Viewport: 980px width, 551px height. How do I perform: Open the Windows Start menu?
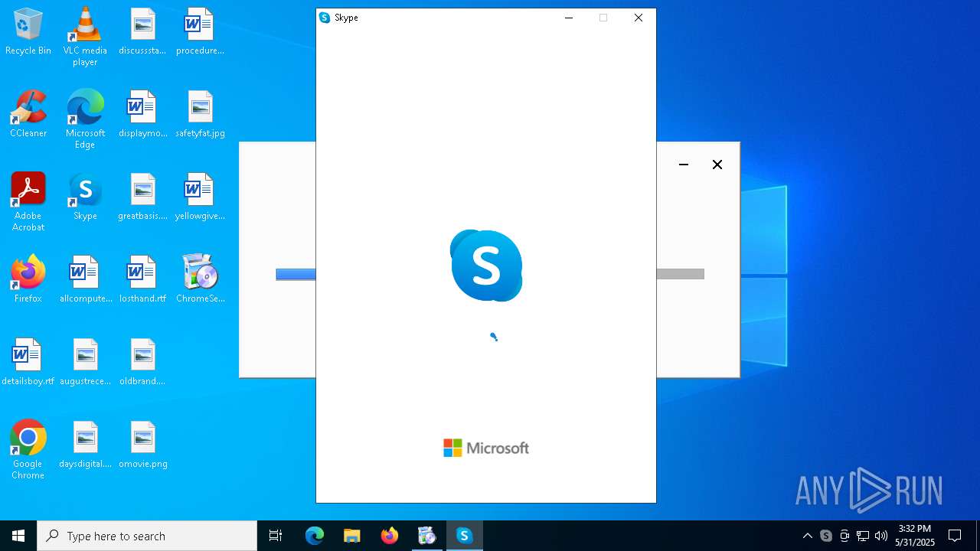pos(18,536)
